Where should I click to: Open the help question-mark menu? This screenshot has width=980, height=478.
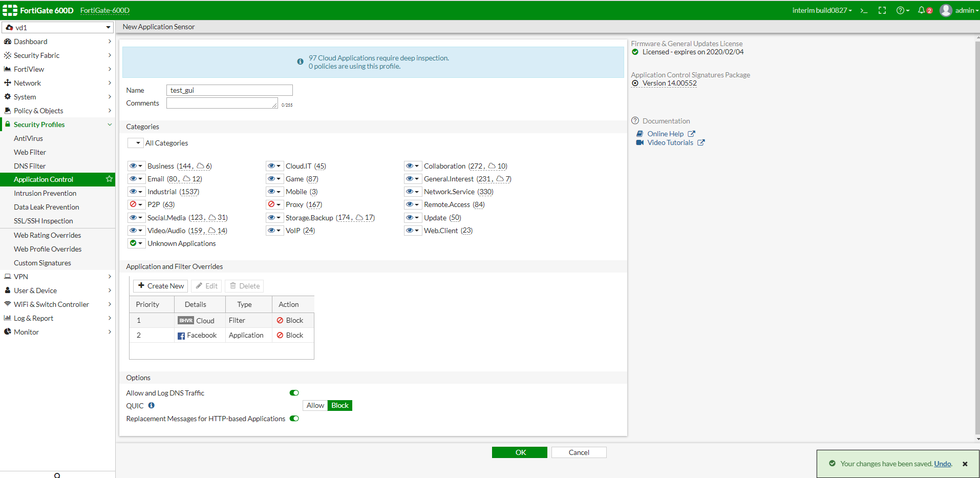[903, 10]
